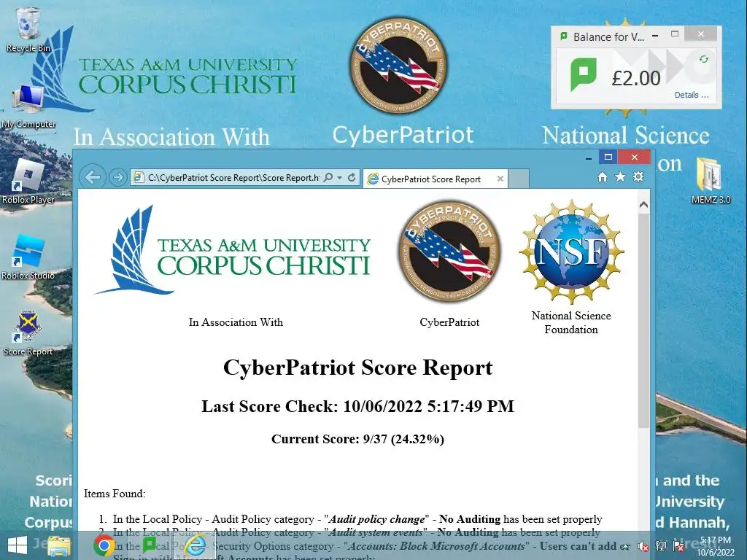
Task: Click the CyberPatriot Score Report heading
Action: (357, 367)
